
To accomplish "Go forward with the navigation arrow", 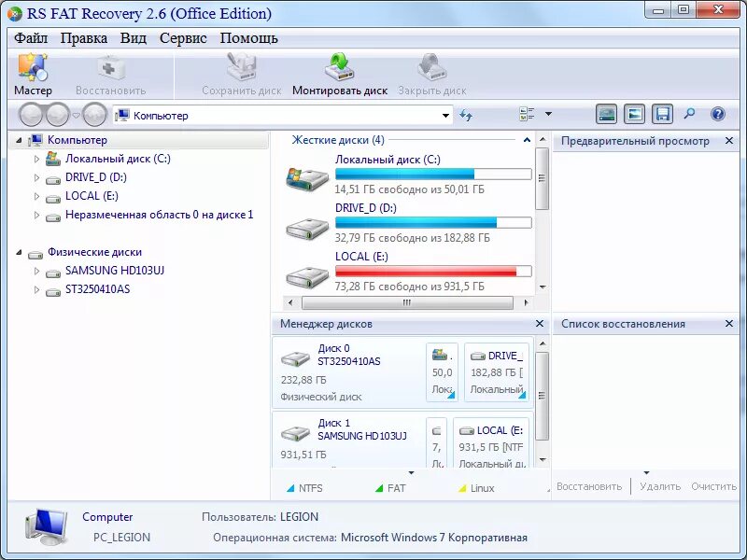I will click(57, 115).
